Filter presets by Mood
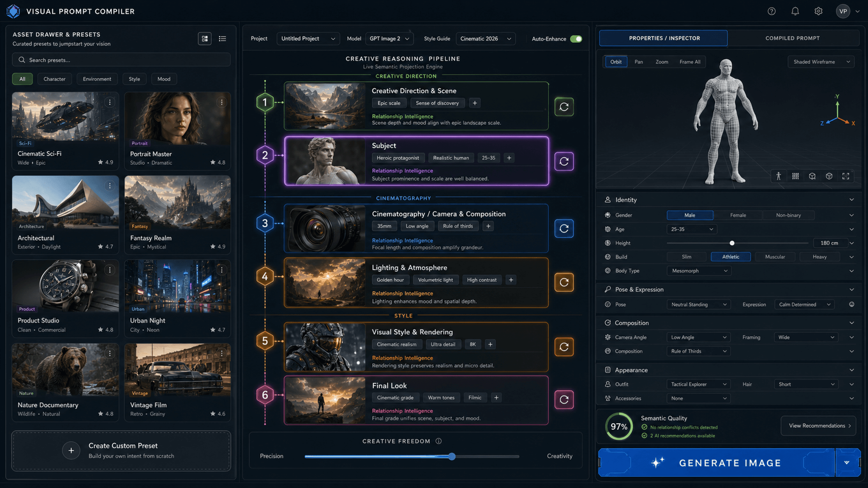The image size is (868, 488). coord(164,79)
